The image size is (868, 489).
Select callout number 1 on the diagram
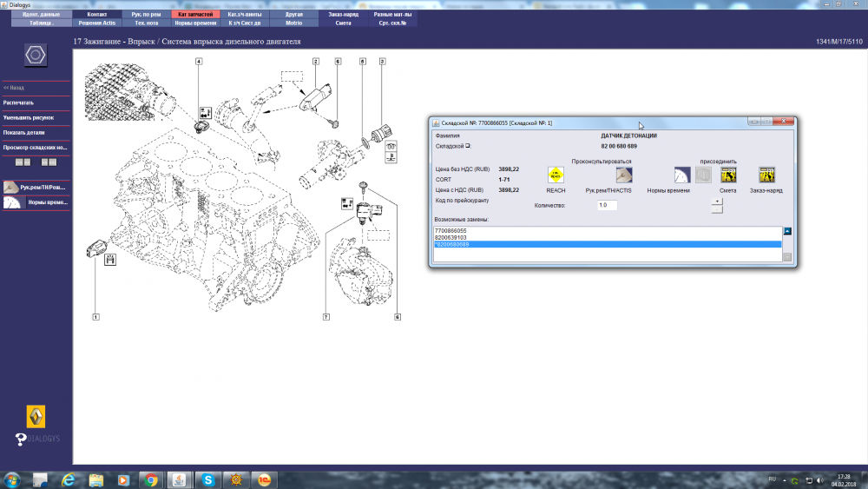(x=95, y=317)
